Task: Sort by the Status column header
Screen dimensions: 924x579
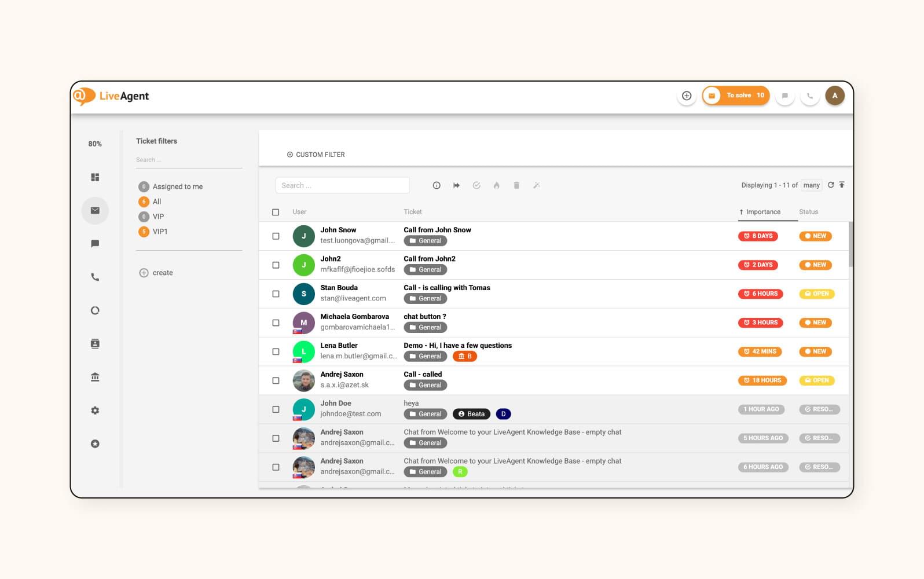Action: pos(808,212)
